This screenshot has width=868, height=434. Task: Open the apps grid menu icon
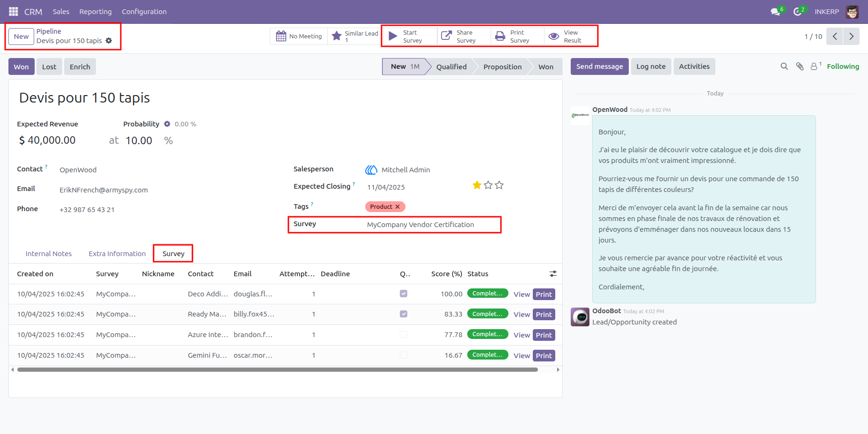pos(14,11)
